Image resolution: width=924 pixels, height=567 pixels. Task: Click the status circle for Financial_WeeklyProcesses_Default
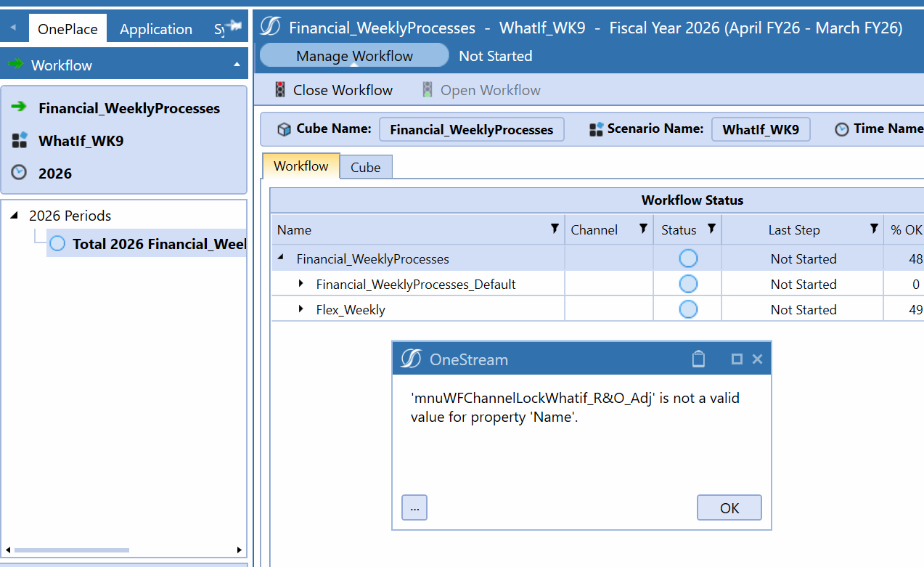click(x=687, y=283)
